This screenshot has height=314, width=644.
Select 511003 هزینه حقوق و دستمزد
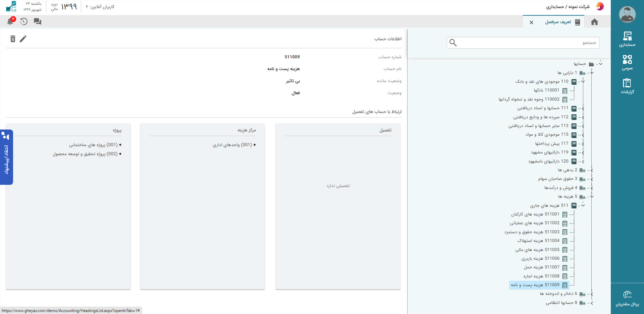532,232
